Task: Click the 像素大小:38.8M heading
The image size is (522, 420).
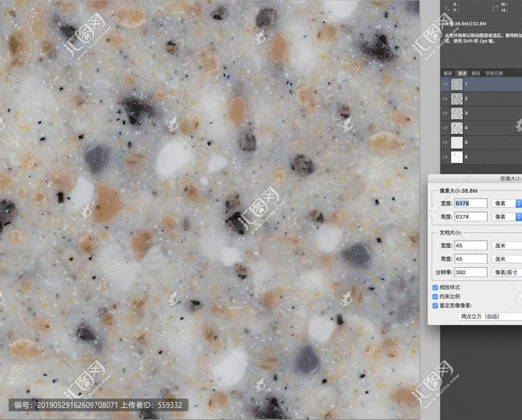Action: 458,191
